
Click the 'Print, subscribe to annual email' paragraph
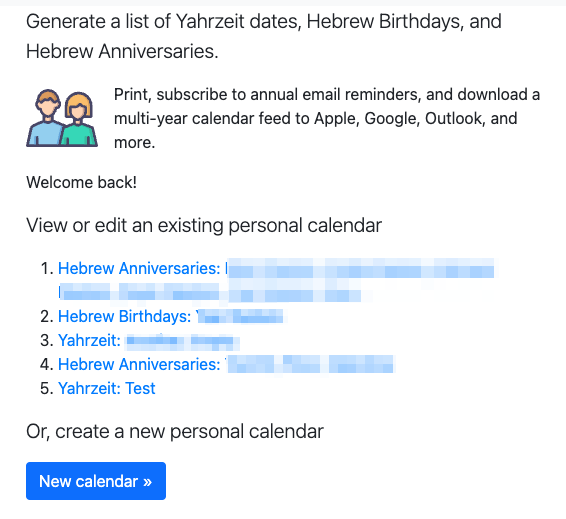pyautogui.click(x=327, y=118)
